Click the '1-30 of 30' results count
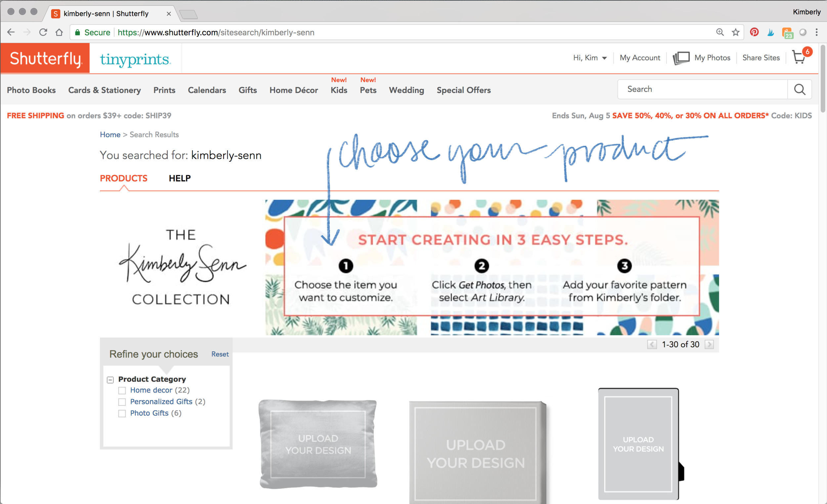This screenshot has height=504, width=827. pos(680,344)
